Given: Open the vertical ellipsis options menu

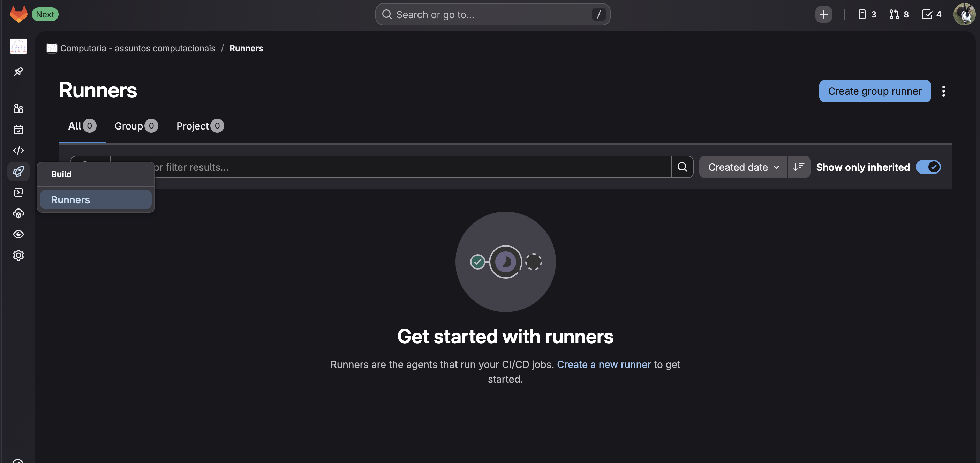Looking at the screenshot, I should point(944,91).
